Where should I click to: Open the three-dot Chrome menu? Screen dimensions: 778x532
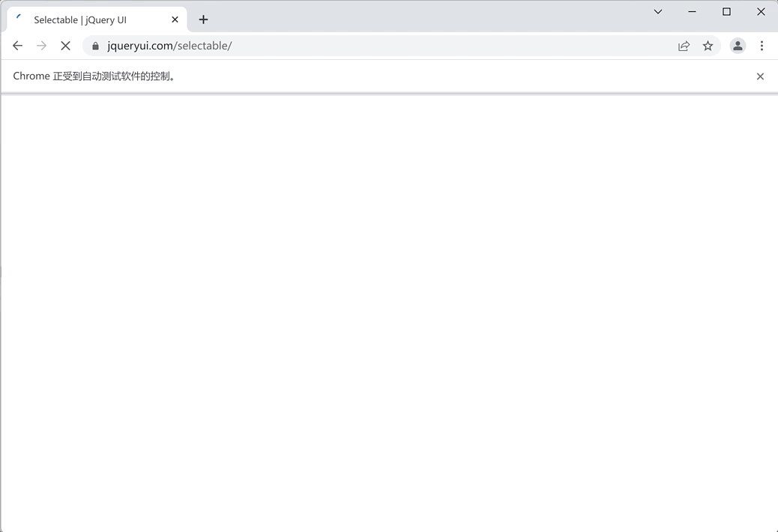tap(762, 46)
